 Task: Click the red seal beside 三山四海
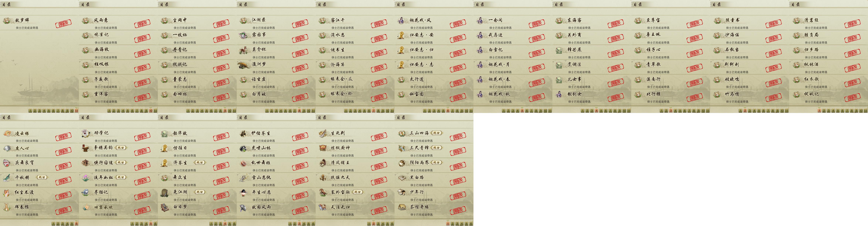pos(458,137)
